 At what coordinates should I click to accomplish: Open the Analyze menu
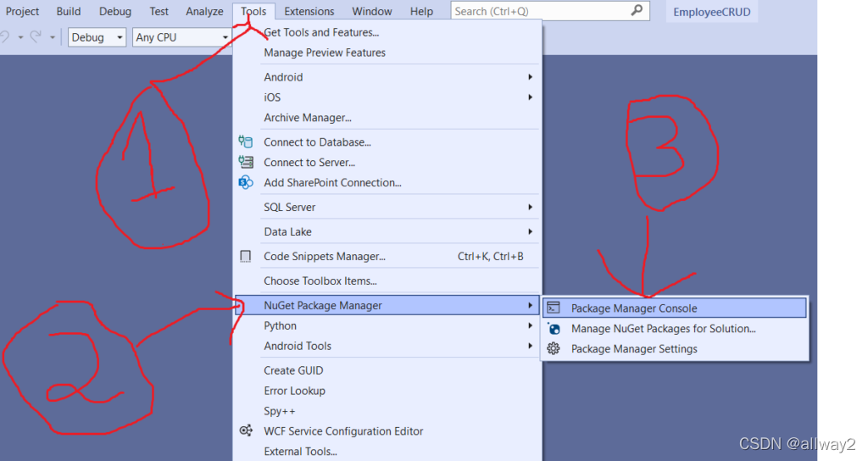[x=204, y=12]
